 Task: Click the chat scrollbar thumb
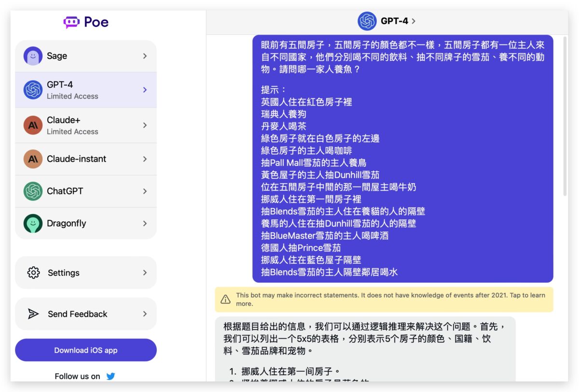coord(565,116)
